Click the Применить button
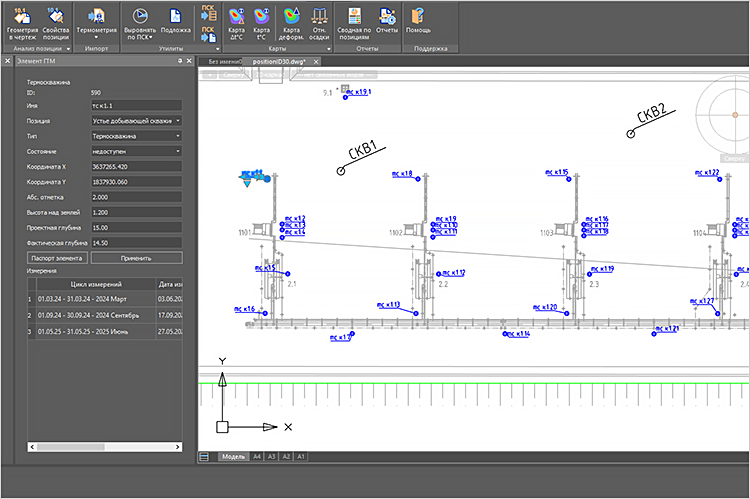 [136, 258]
